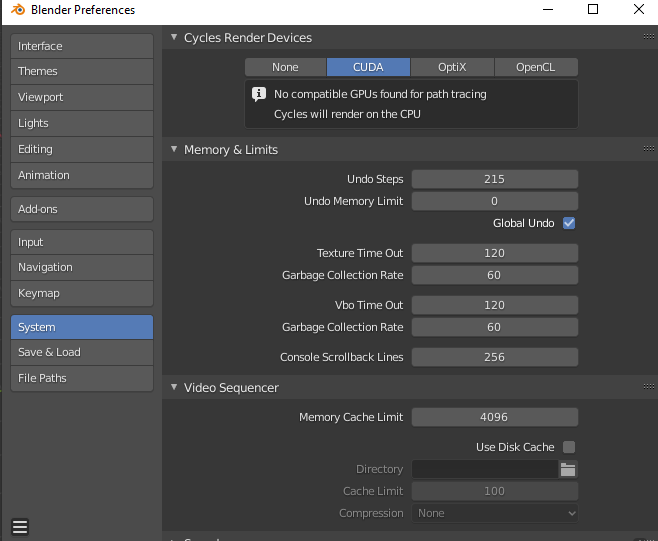Click Garbage Collection Rate under Texture Time Out

(x=495, y=275)
